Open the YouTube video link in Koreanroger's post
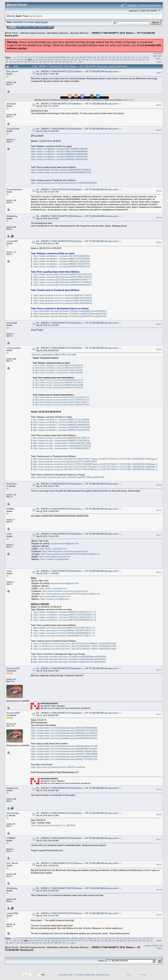This screenshot has height=980, width=168. pos(53,825)
